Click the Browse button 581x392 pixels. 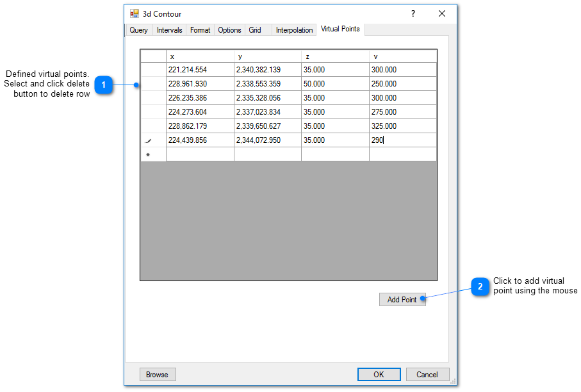pyautogui.click(x=157, y=375)
